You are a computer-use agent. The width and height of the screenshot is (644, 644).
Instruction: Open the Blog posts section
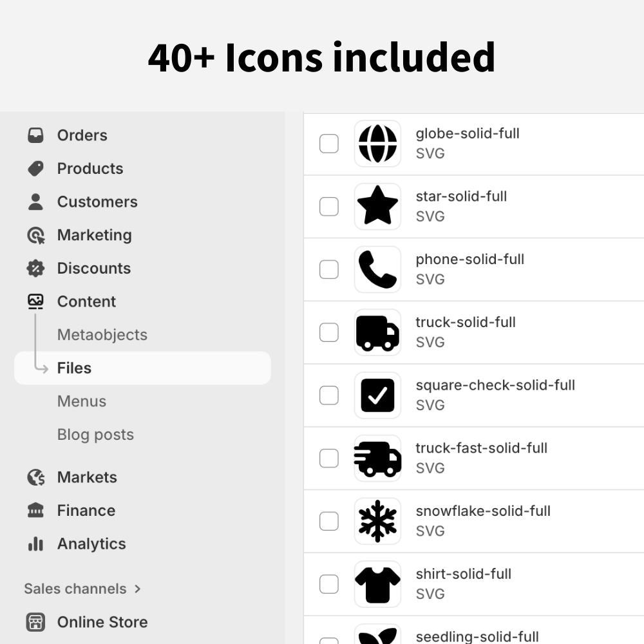point(95,435)
